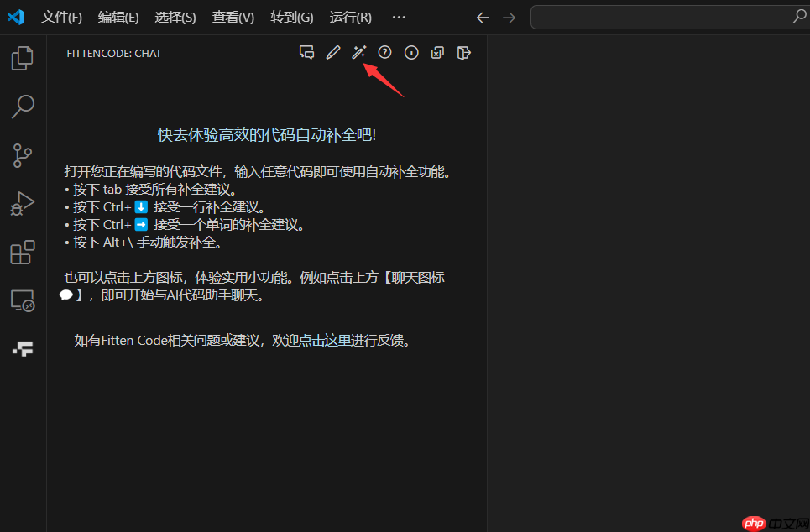Clear chats using the delete-windows icon
The height and width of the screenshot is (532, 810).
pyautogui.click(x=437, y=52)
